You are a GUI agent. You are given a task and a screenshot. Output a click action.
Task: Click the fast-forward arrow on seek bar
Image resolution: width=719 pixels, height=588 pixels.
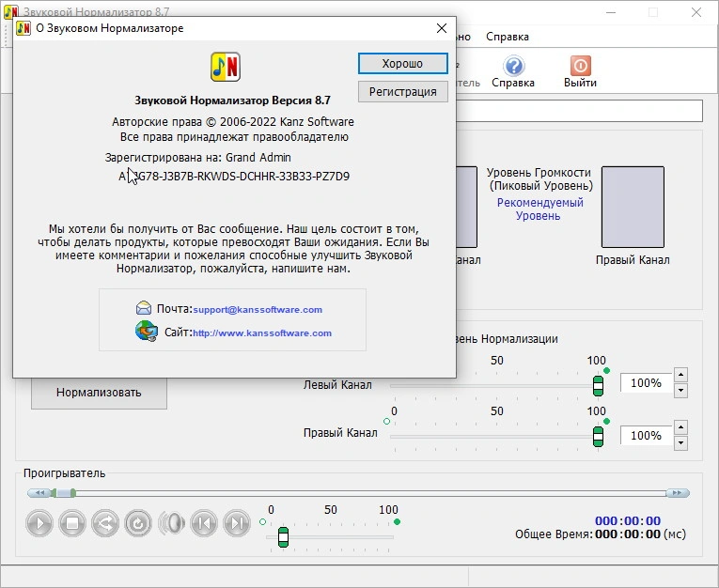pyautogui.click(x=678, y=493)
